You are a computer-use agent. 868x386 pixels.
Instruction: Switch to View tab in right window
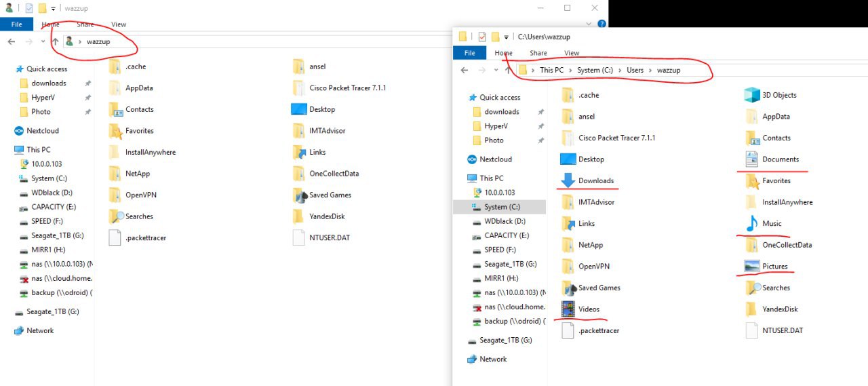pyautogui.click(x=572, y=53)
